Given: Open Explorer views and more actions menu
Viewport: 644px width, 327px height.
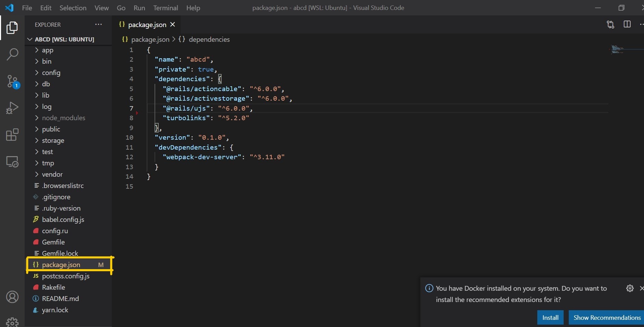Looking at the screenshot, I should coord(98,24).
